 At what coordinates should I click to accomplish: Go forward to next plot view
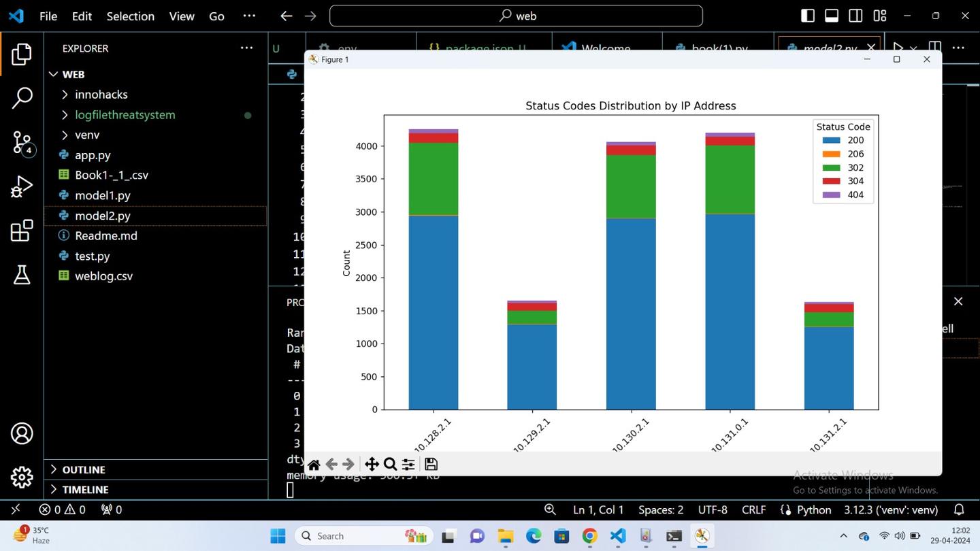[348, 465]
